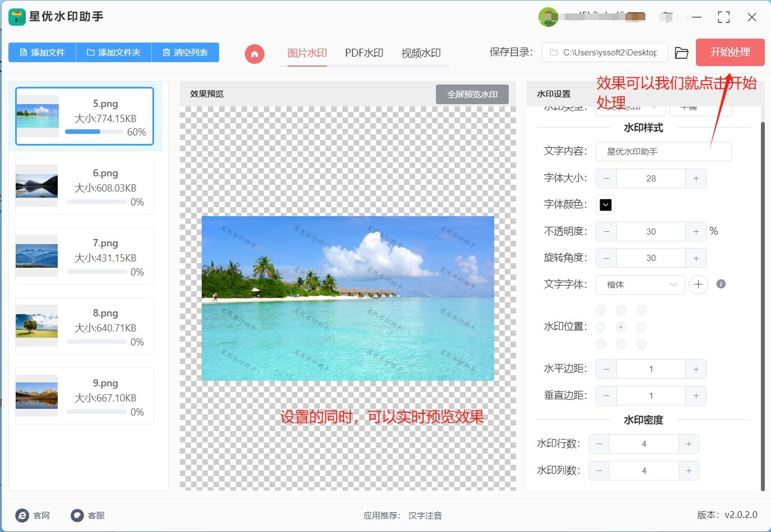The image size is (771, 532).
Task: Open customer service chat icon
Action: tap(77, 515)
